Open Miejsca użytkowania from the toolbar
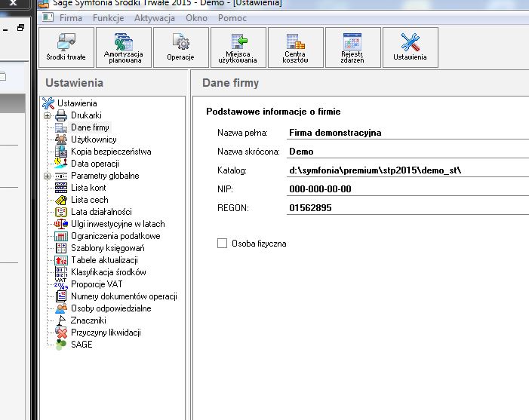The image size is (529, 420). tap(238, 48)
